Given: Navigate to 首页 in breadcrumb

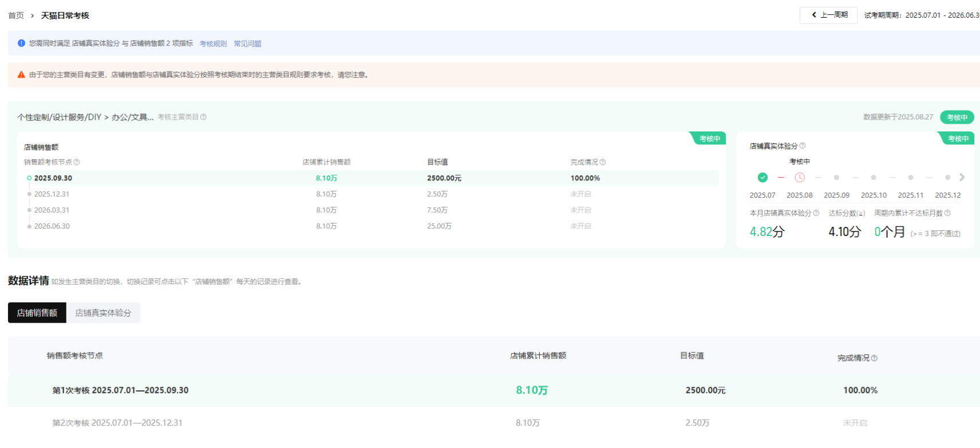Looking at the screenshot, I should 16,15.
